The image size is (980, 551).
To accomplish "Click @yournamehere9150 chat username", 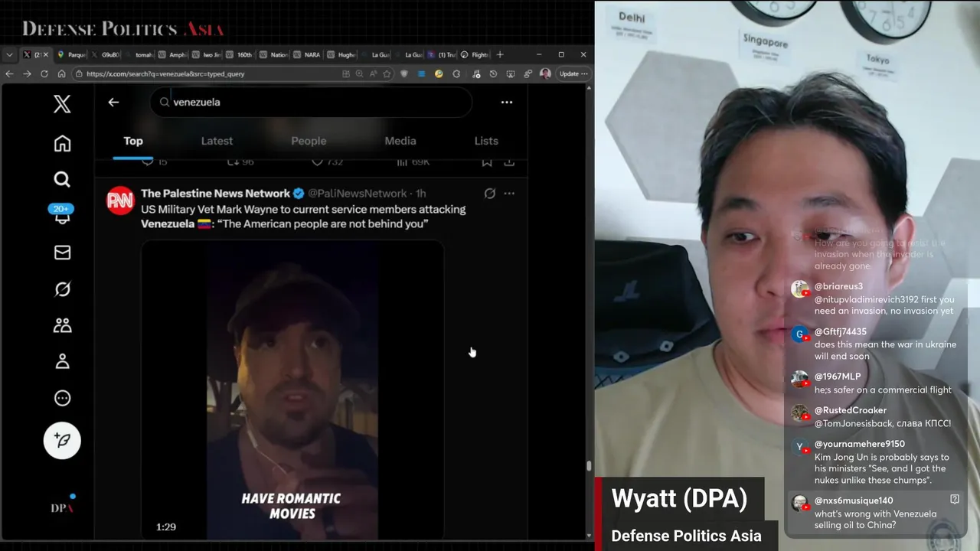I will [860, 444].
